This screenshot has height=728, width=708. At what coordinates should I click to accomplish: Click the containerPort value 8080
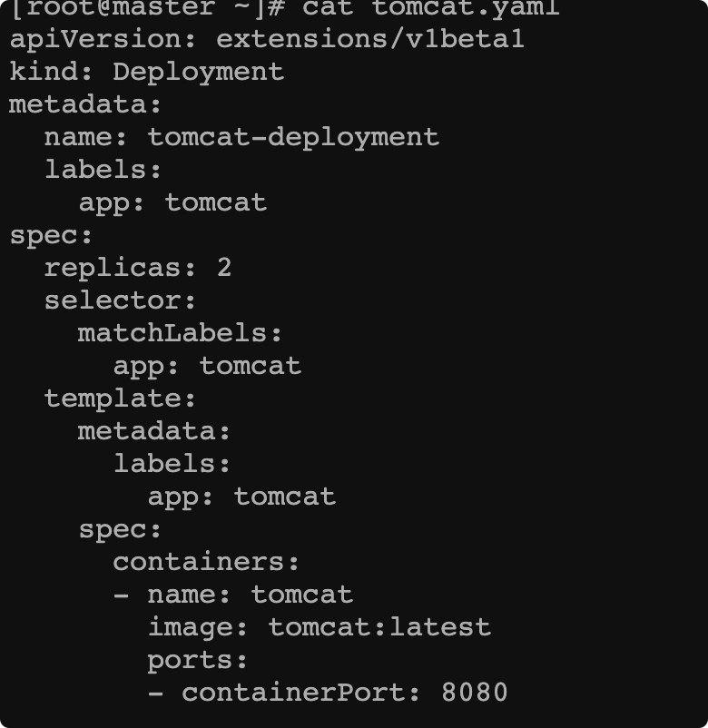[x=474, y=693]
